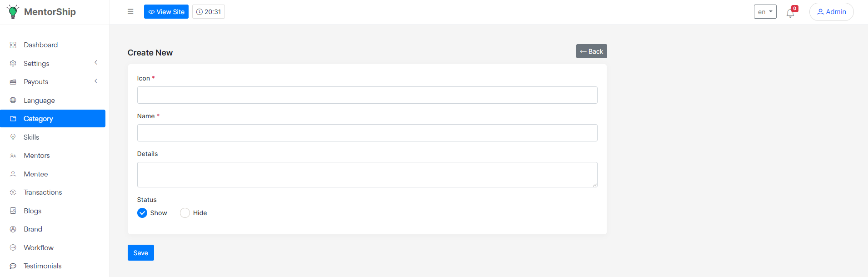
Task: Click the Language globe icon
Action: click(13, 100)
